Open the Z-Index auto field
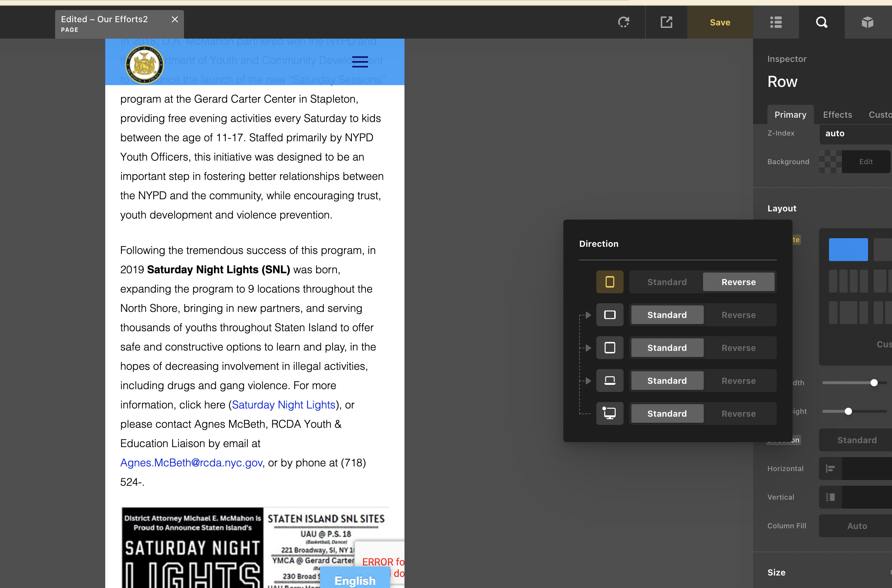Viewport: 892px width, 588px height. click(855, 133)
